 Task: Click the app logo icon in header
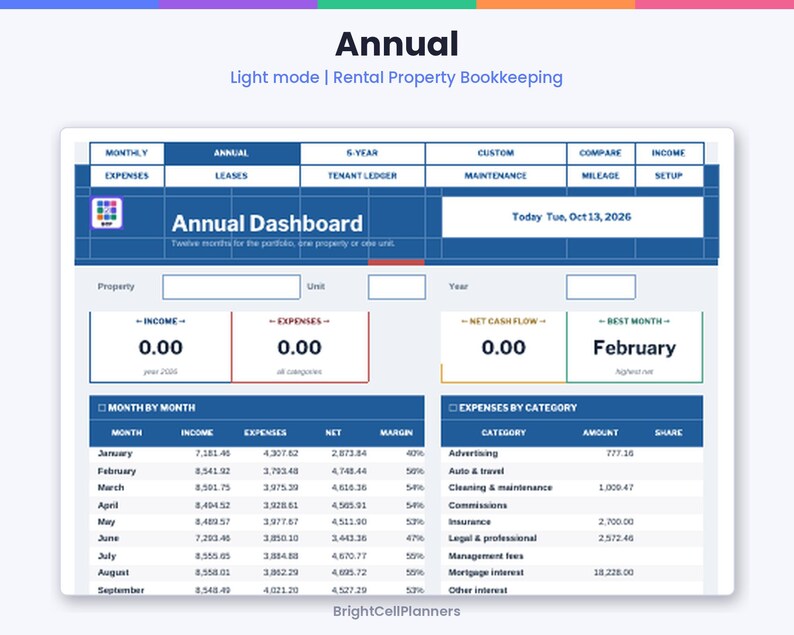coord(107,213)
